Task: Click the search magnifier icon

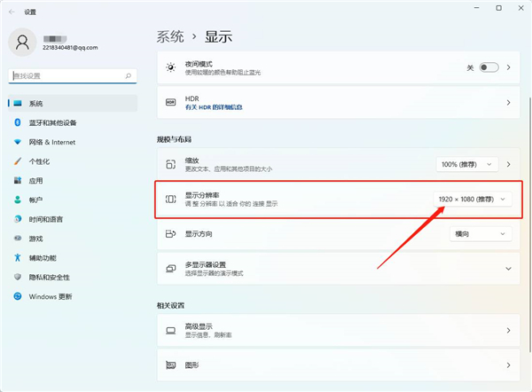Action: (130, 77)
